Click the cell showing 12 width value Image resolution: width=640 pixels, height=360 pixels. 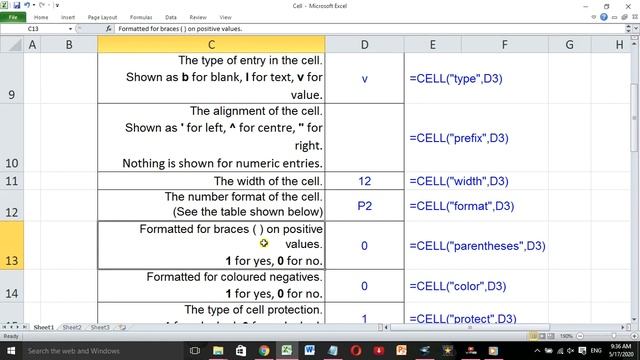(x=364, y=180)
